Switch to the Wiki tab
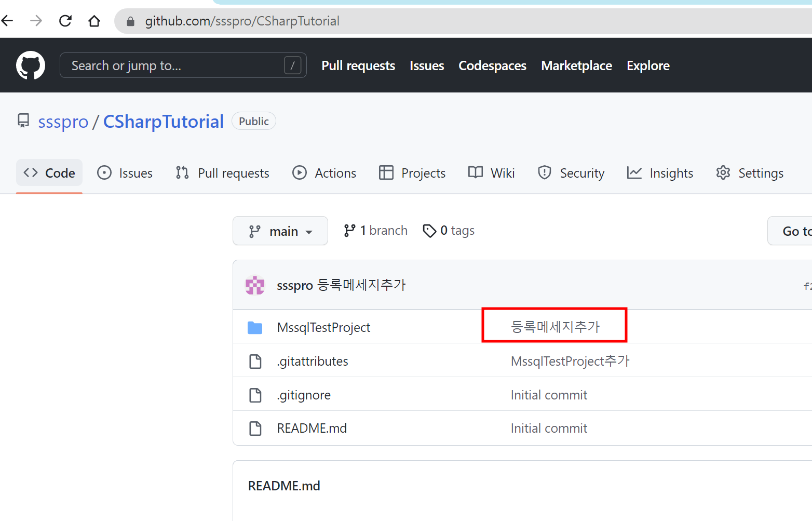This screenshot has width=812, height=521. pos(491,172)
